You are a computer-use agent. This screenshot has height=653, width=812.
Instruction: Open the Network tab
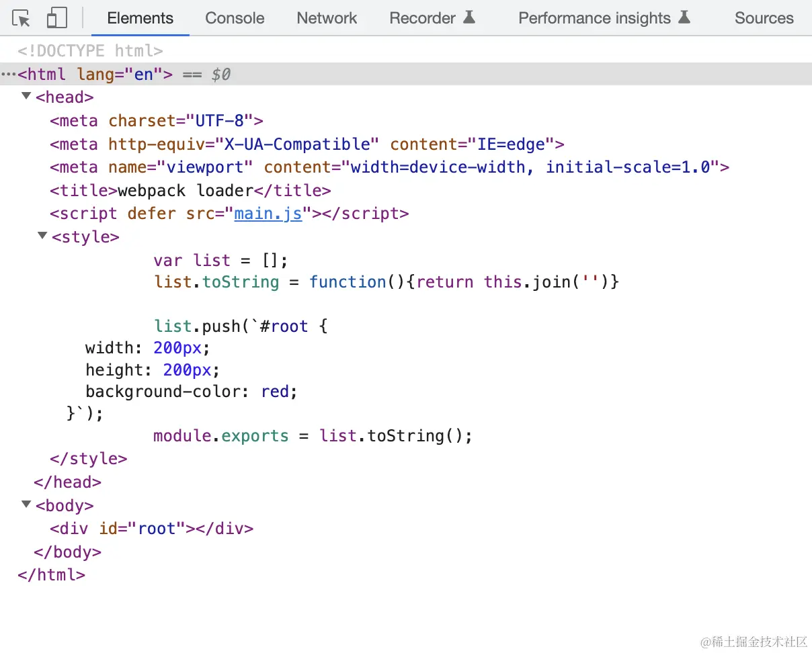[x=327, y=18]
